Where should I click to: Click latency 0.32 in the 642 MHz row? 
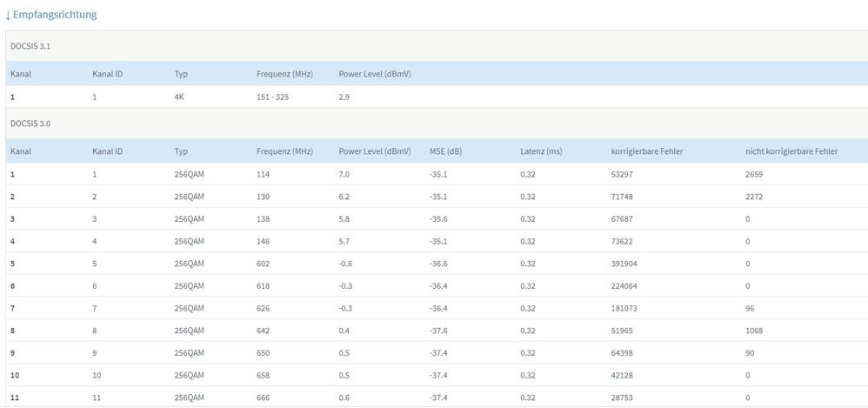(528, 331)
